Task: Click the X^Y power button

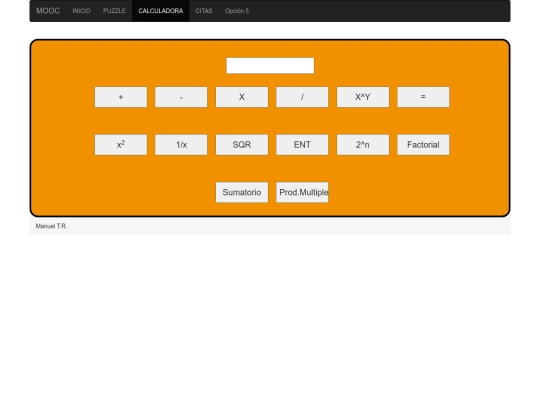Action: (x=363, y=97)
